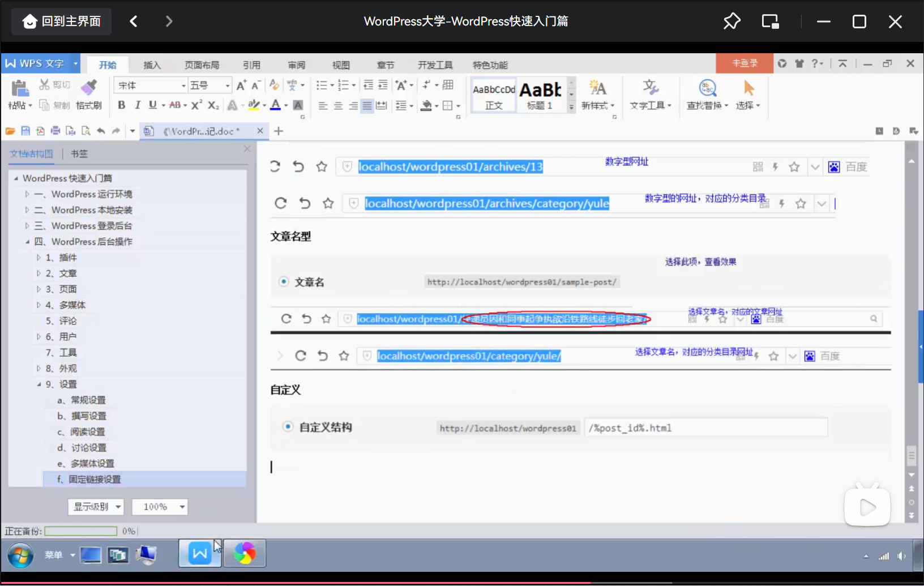Click the /%post_id%.html input field
The image size is (924, 586).
[x=705, y=428]
